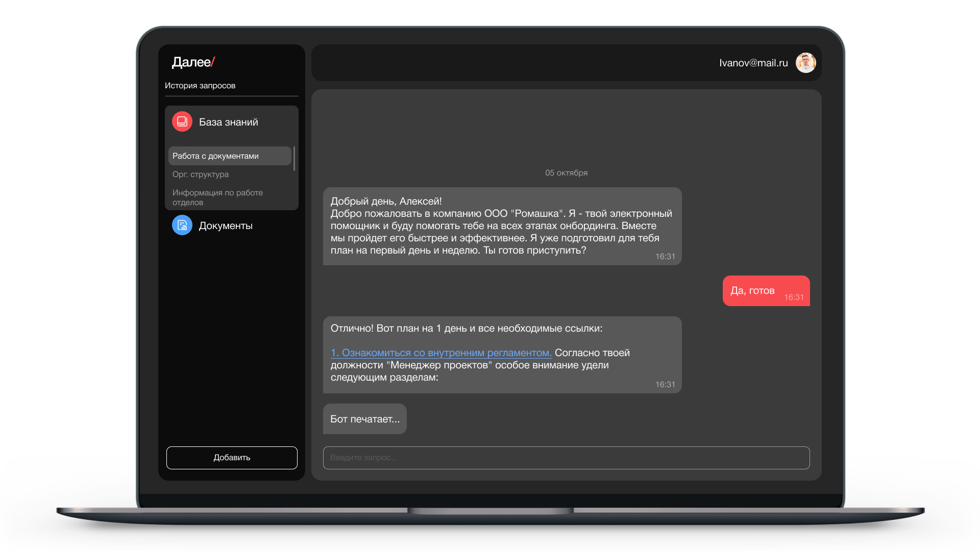Expand the База знаний section
The image size is (980, 551).
pos(229,122)
